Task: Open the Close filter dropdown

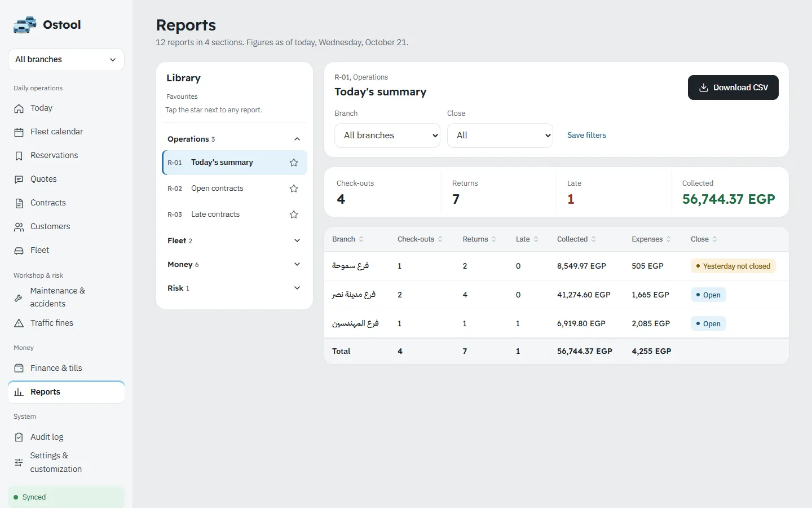Action: (x=500, y=135)
